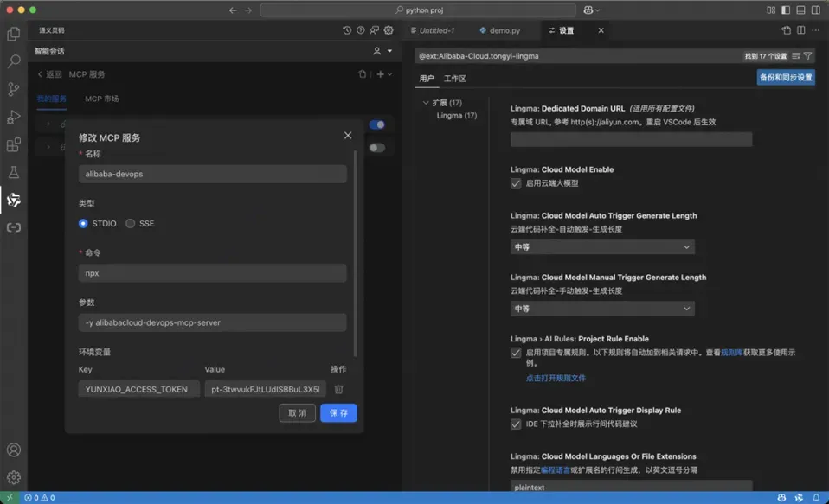Screen dimensions: 829x504
Task: Click the 取消 button
Action: [297, 413]
